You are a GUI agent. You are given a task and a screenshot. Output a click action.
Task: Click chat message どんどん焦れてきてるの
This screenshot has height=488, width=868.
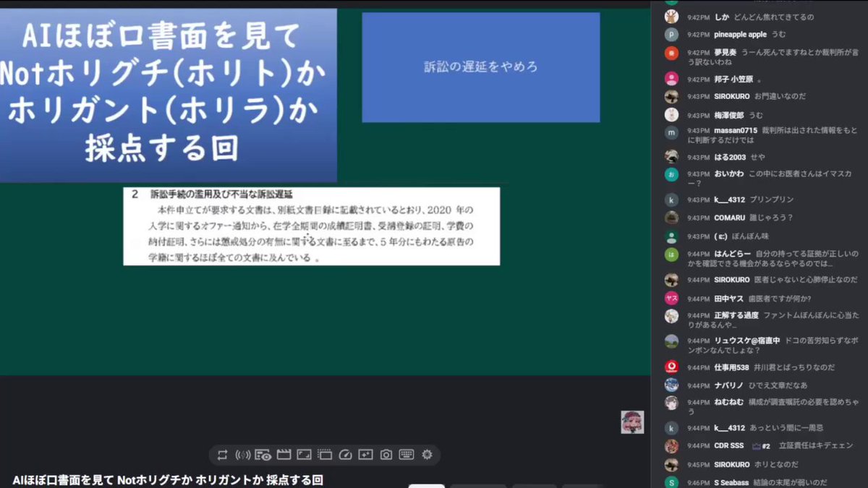[x=773, y=17]
